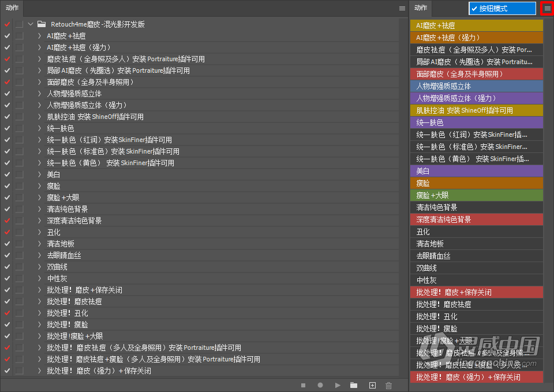Expand the 人物增强质感立体 action row
This screenshot has height=392, width=554.
pos(39,94)
